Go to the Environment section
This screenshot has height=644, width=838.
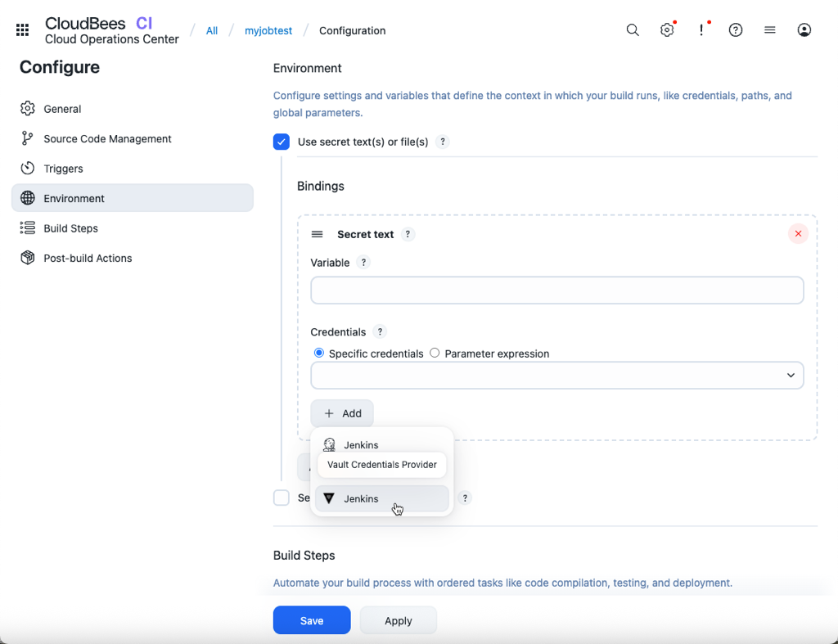click(132, 198)
